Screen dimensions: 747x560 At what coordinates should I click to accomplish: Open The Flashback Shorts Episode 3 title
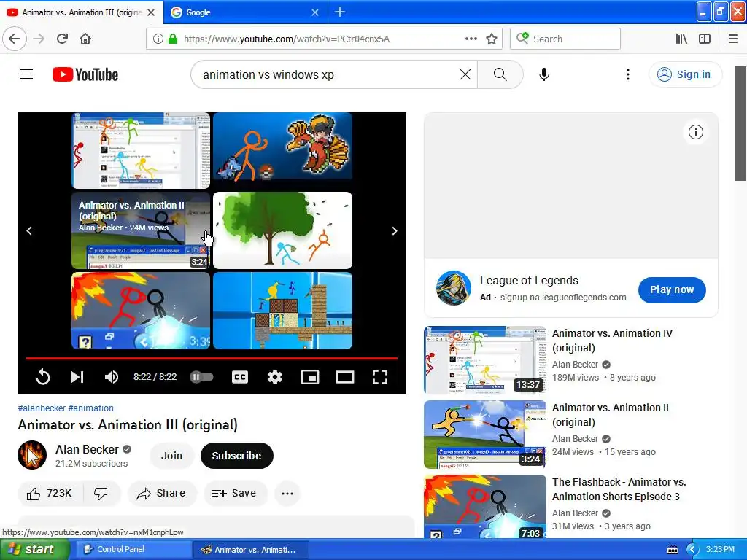(x=619, y=489)
